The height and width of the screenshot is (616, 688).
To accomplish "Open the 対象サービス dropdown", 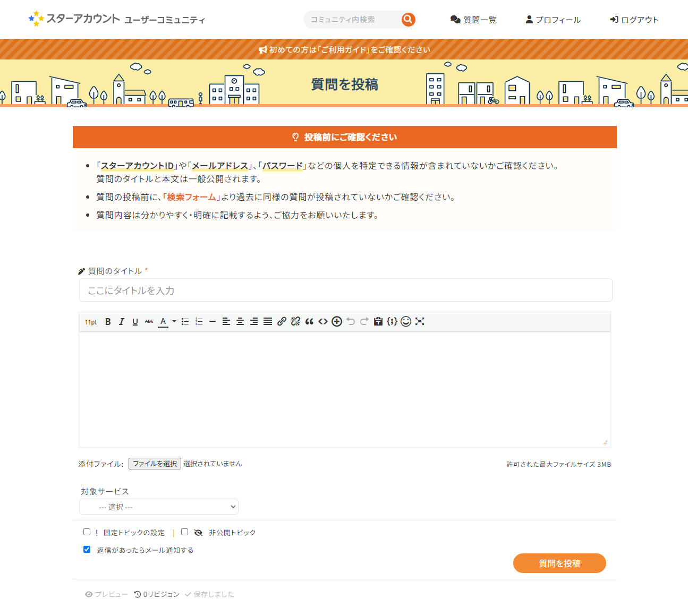I will pos(159,507).
